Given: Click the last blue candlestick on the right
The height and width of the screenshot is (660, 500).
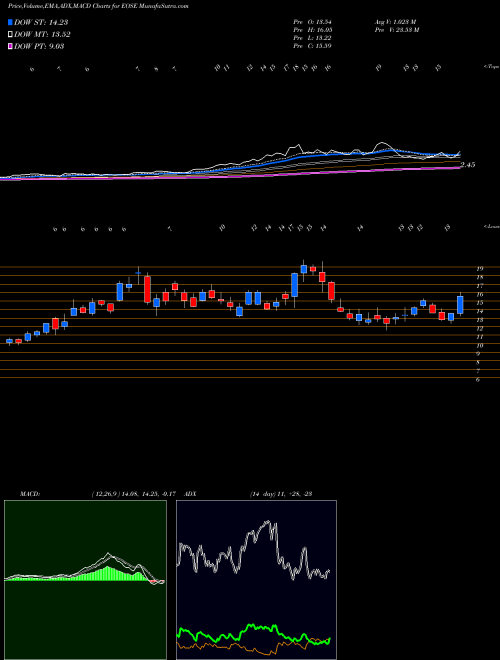Looking at the screenshot, I should pyautogui.click(x=460, y=305).
